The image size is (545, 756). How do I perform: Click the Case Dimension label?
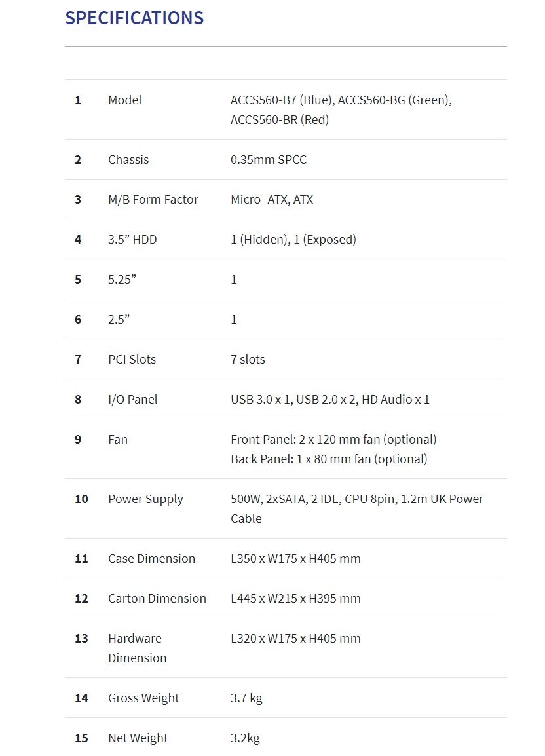[151, 559]
